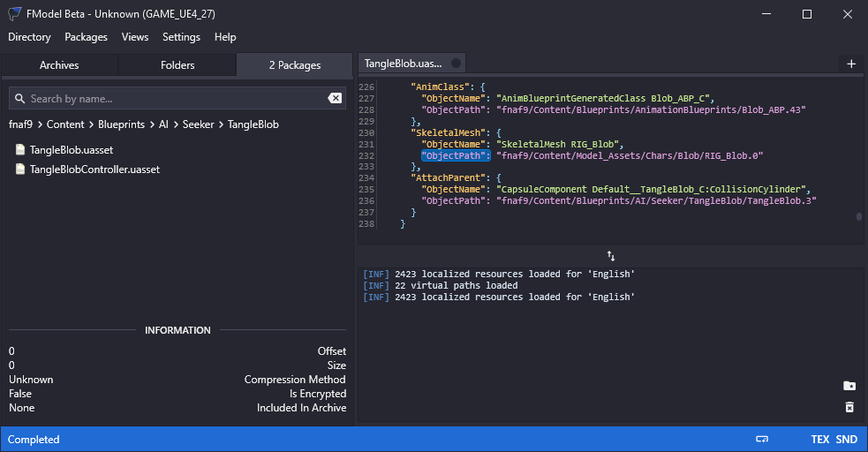The width and height of the screenshot is (868, 452).
Task: Go to Seeker folder in the breadcrumb
Action: click(x=198, y=124)
